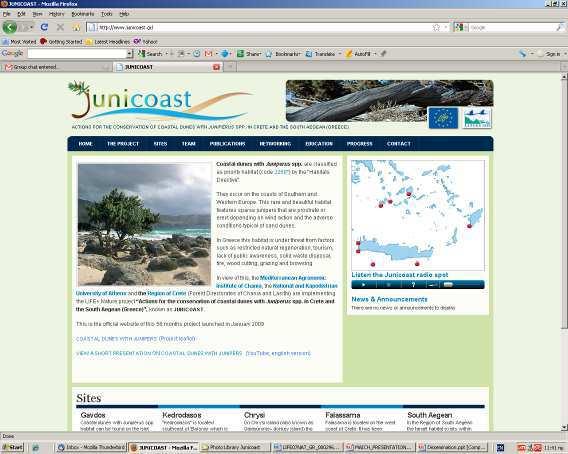Open EDUCATION in the navigation bar

(x=319, y=144)
